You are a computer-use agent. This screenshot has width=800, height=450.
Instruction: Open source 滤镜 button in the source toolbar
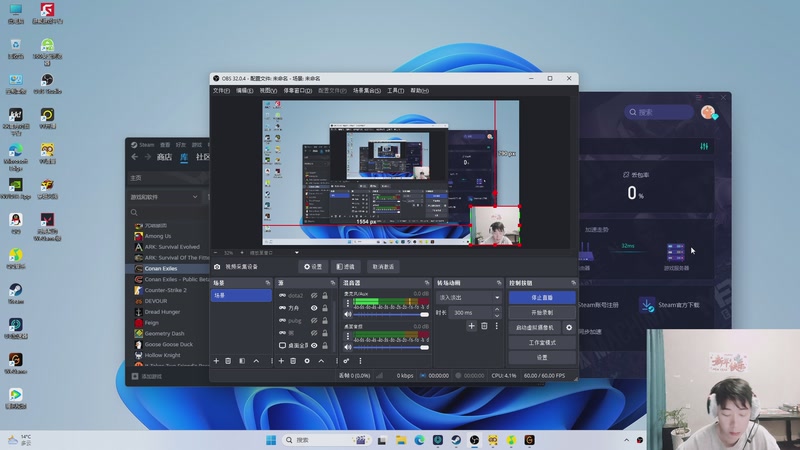click(x=345, y=267)
